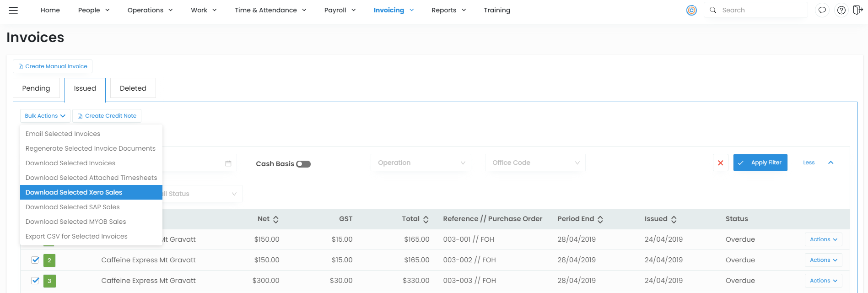The image size is (868, 293).
Task: Expand the Operation filter dropdown
Action: 421,163
